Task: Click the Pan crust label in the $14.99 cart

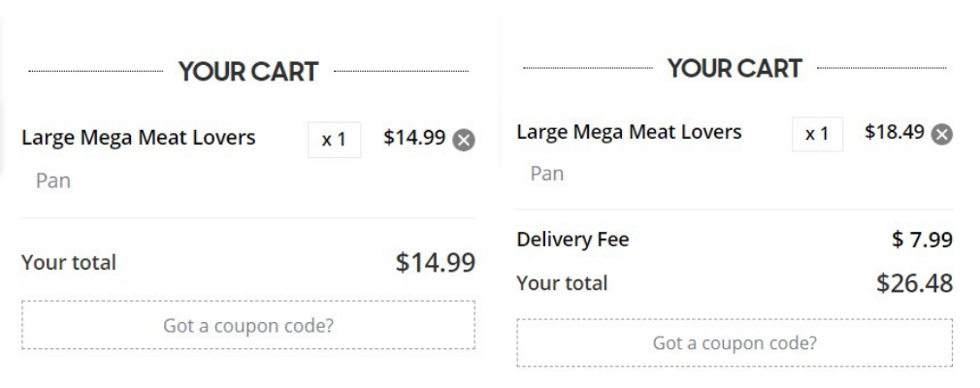Action: point(54,180)
